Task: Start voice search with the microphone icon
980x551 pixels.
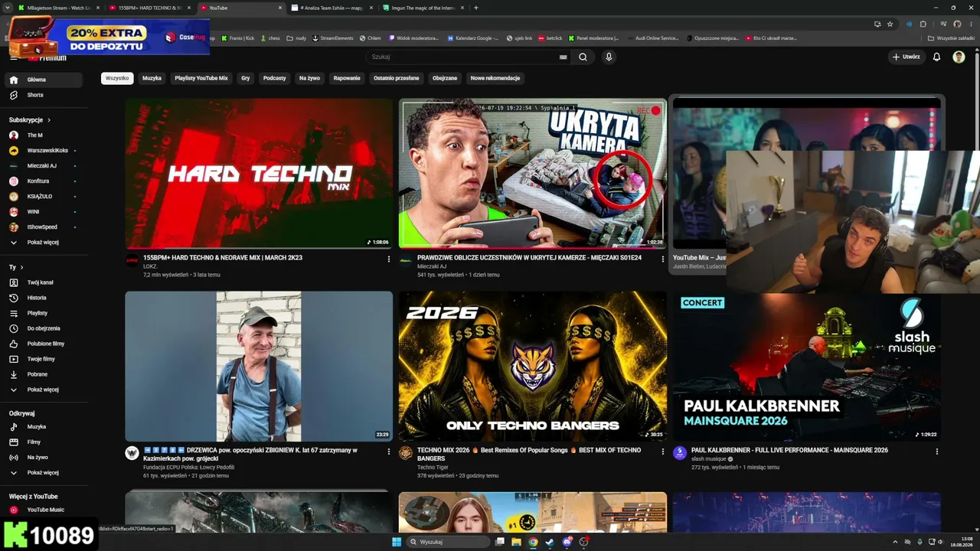Action: pyautogui.click(x=609, y=57)
